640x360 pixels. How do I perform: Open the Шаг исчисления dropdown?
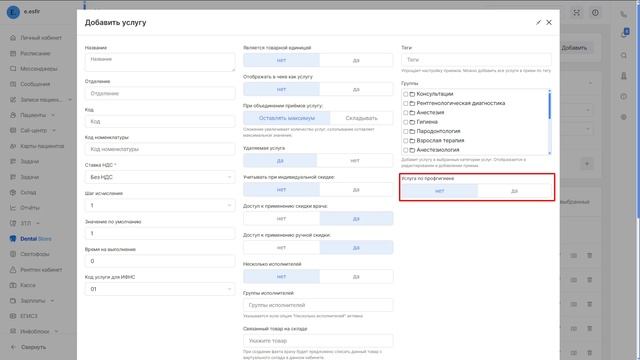click(160, 205)
